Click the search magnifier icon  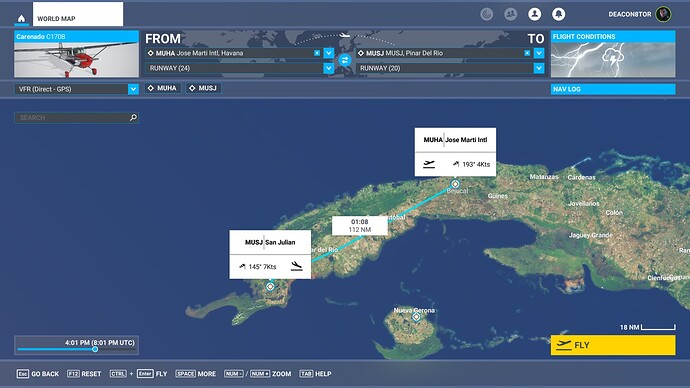click(133, 117)
